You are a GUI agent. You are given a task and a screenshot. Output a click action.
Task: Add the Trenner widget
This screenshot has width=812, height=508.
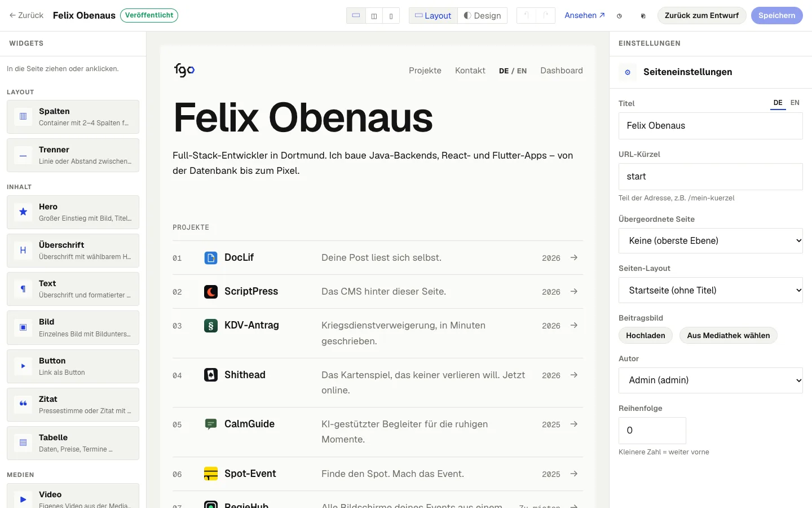click(73, 155)
